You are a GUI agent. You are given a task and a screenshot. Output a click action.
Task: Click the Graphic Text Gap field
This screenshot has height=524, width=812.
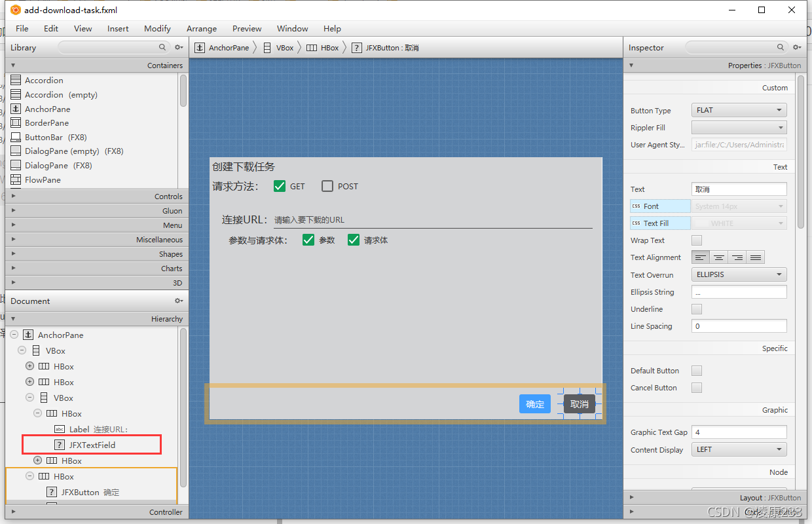coord(739,432)
